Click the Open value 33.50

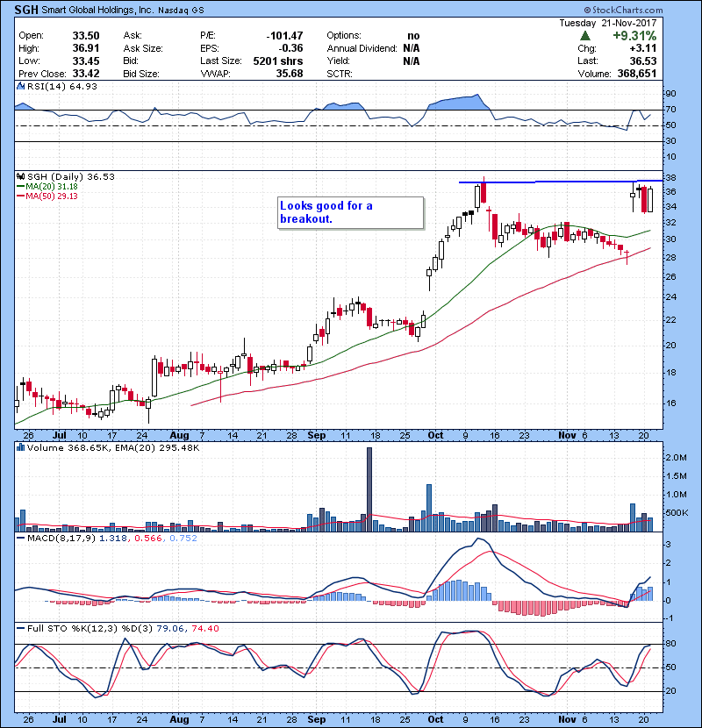click(86, 36)
